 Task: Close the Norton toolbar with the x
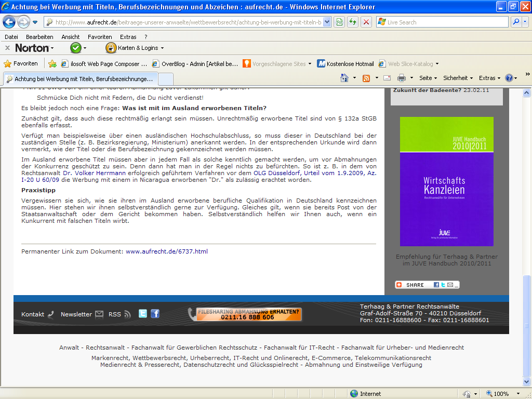point(7,48)
